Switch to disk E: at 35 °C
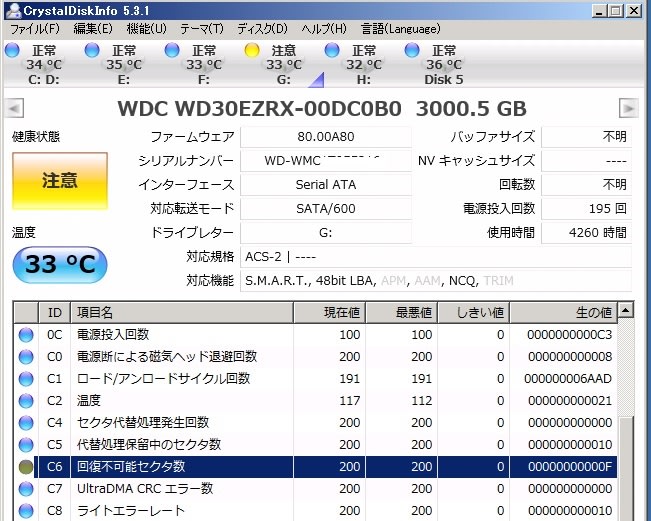Image resolution: width=651 pixels, height=521 pixels. click(x=123, y=65)
